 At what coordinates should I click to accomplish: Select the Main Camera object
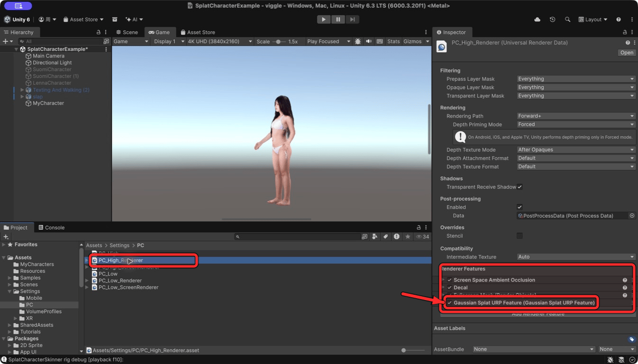[48, 56]
